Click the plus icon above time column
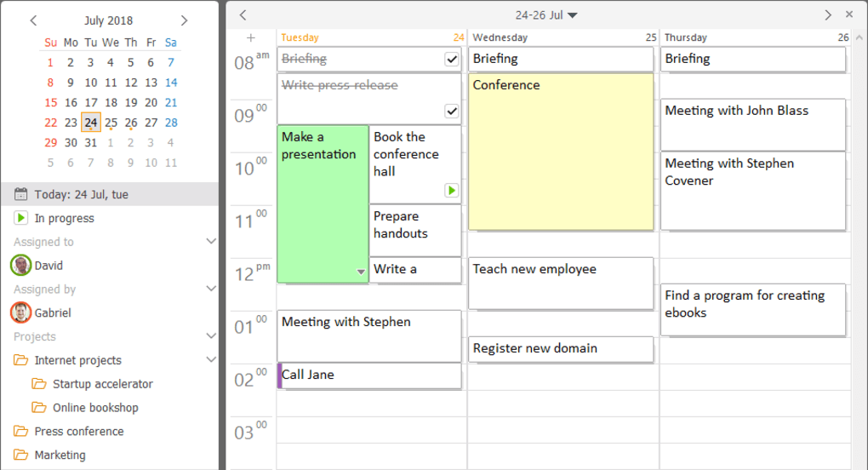This screenshot has height=470, width=868. tap(250, 37)
